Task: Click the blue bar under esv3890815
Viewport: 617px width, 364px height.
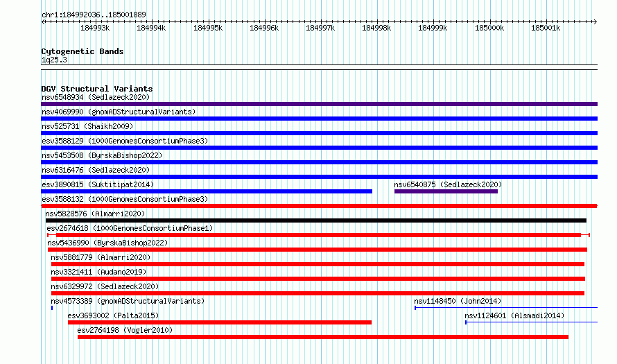Action: [207, 191]
